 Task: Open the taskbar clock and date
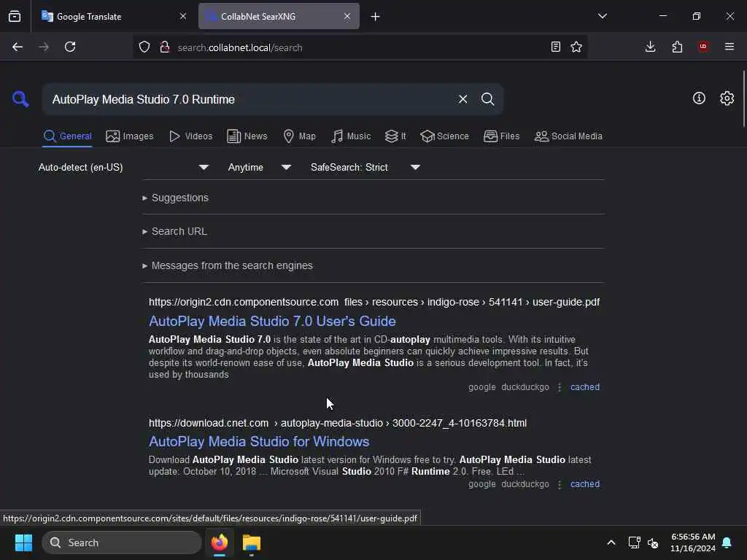[x=693, y=542]
